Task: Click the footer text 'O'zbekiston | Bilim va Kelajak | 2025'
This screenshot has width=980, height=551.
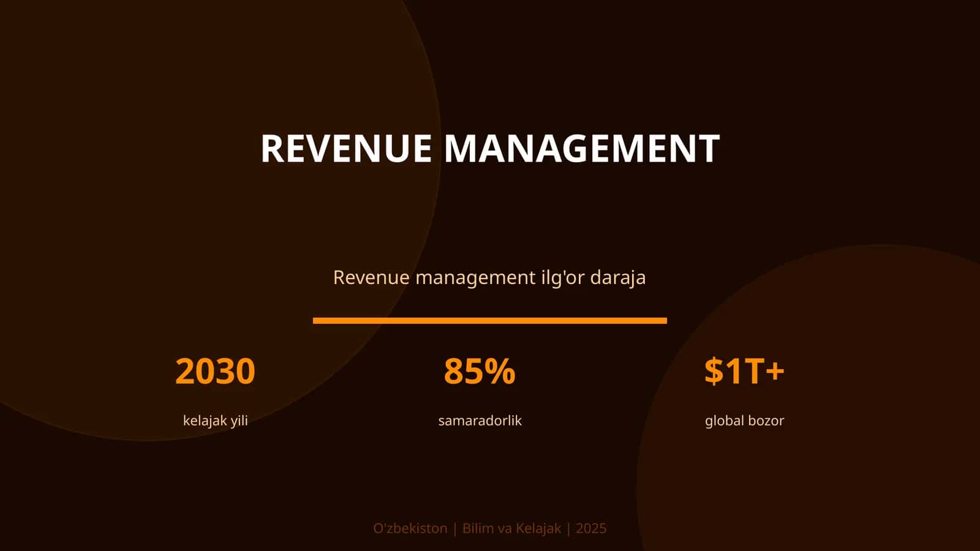Action: pyautogui.click(x=490, y=528)
